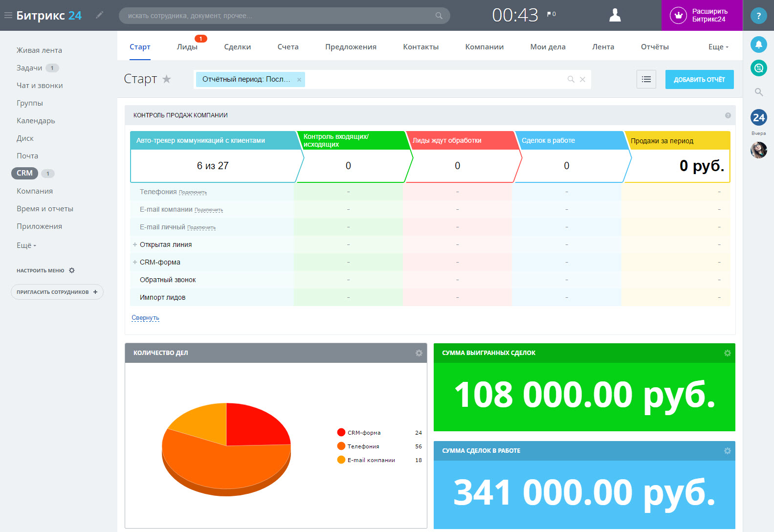Click magnifier icon in filter field

pyautogui.click(x=571, y=79)
